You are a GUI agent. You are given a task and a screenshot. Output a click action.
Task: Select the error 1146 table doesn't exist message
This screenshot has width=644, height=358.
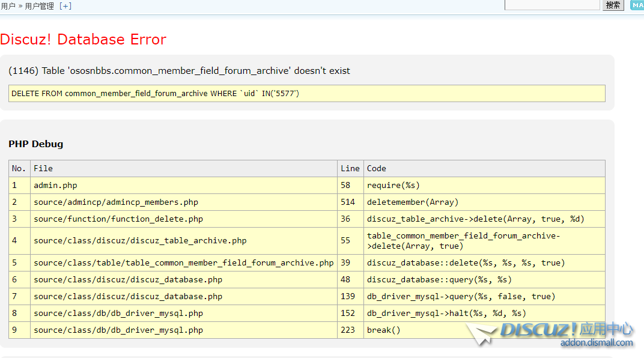point(180,71)
